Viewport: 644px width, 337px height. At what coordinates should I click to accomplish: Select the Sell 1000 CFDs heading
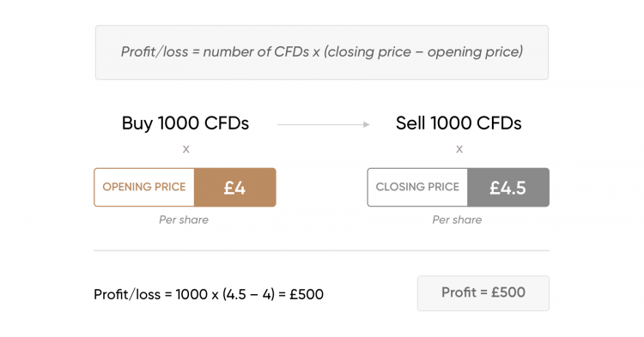[x=459, y=123]
